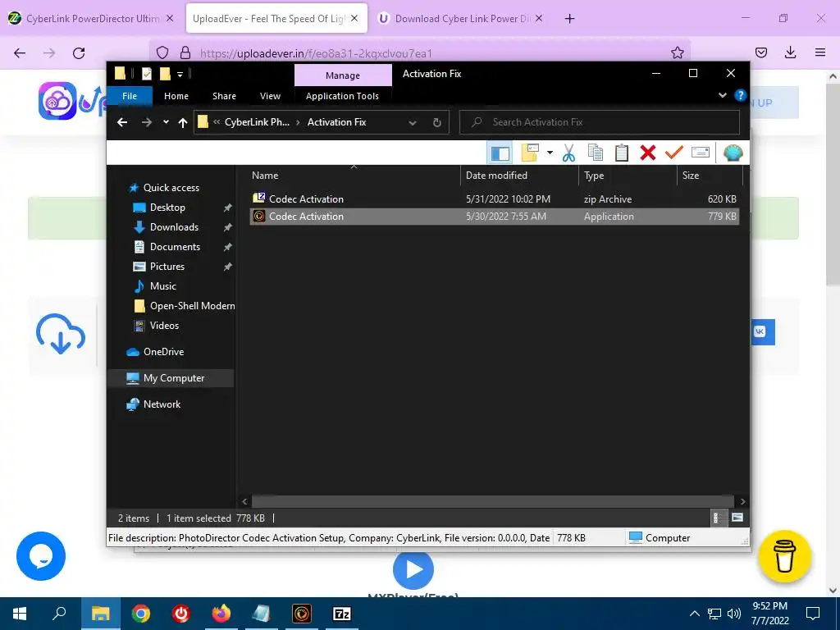Click the Copy icon in Explorer toolbar
This screenshot has height=630, width=840.
596,153
